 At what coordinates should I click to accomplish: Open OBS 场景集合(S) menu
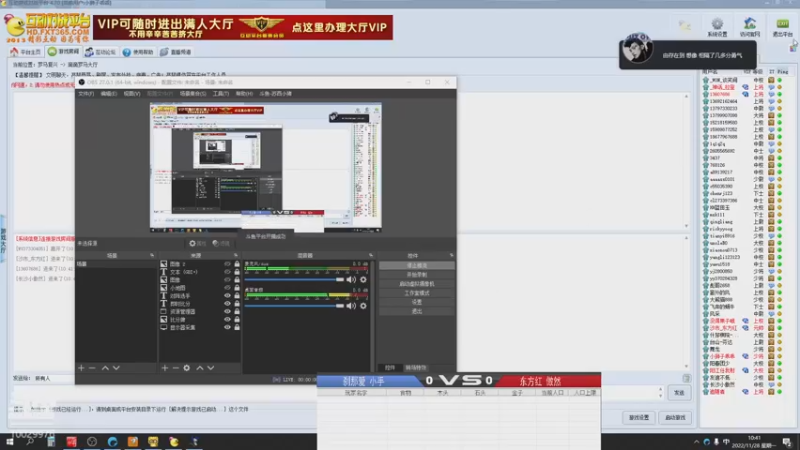coord(193,94)
